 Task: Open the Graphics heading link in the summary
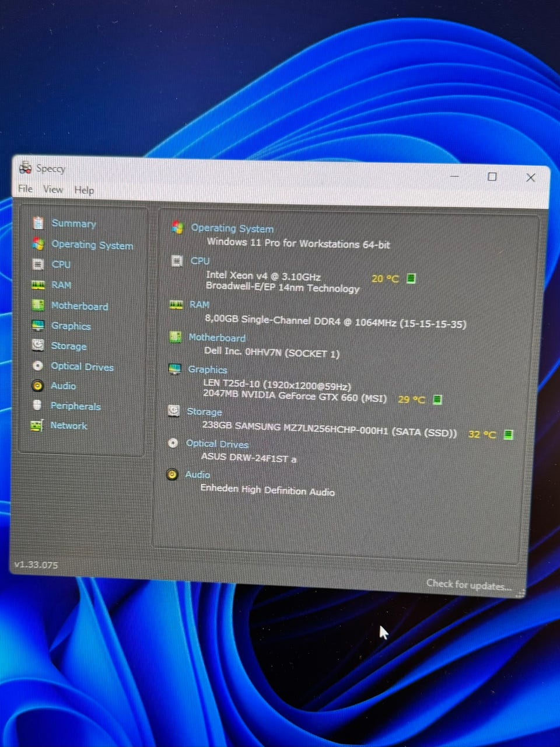(x=207, y=369)
